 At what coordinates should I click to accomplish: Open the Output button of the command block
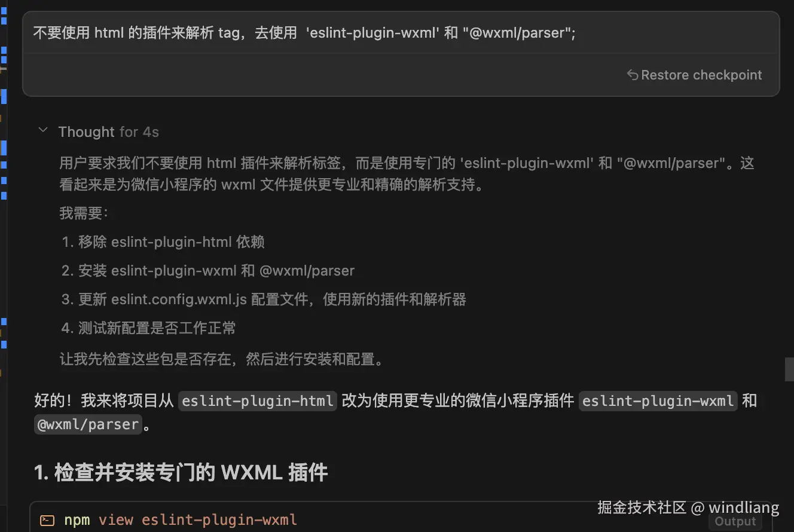[735, 521]
